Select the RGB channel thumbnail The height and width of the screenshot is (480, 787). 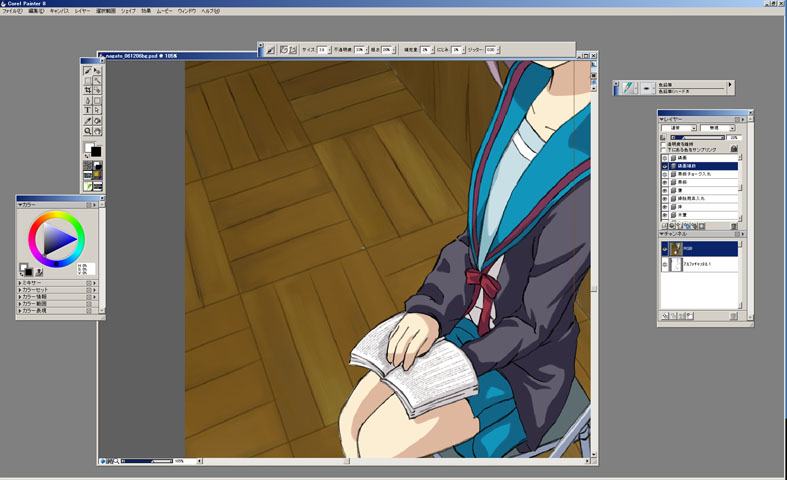click(676, 249)
